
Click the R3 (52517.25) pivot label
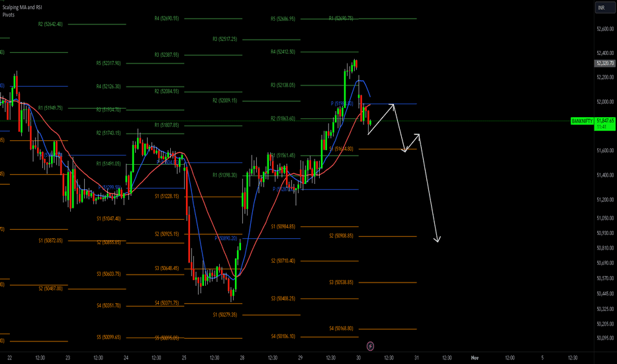(x=225, y=39)
